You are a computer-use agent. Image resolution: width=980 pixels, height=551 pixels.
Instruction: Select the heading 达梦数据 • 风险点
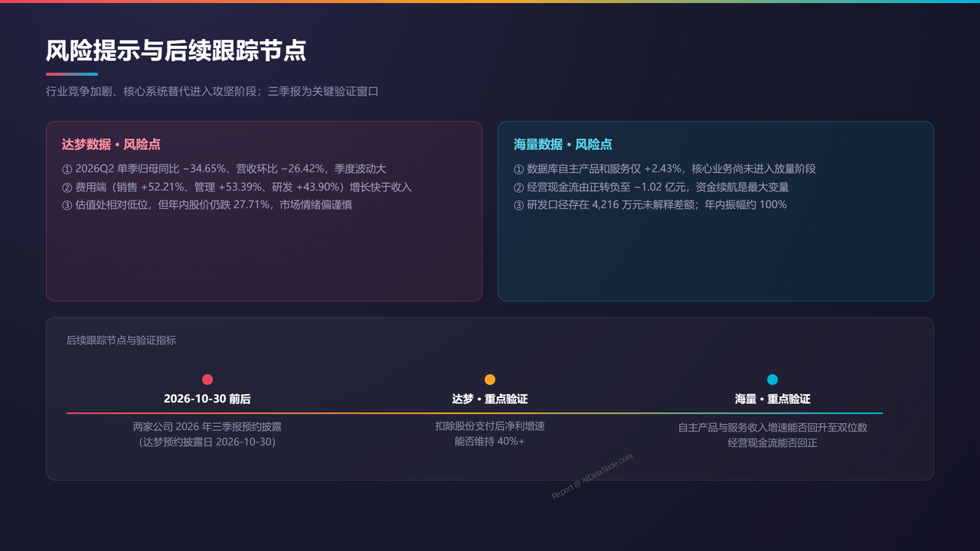coord(111,145)
